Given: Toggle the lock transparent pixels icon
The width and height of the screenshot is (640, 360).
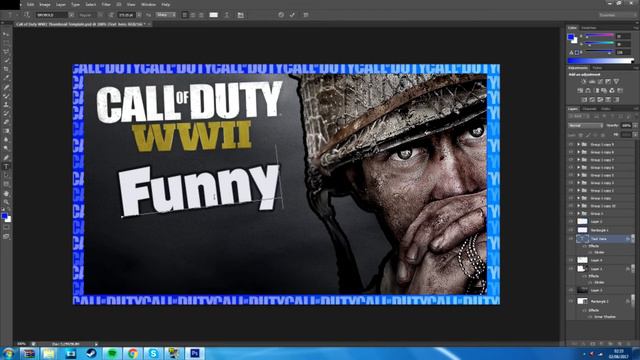Looking at the screenshot, I should 581,135.
